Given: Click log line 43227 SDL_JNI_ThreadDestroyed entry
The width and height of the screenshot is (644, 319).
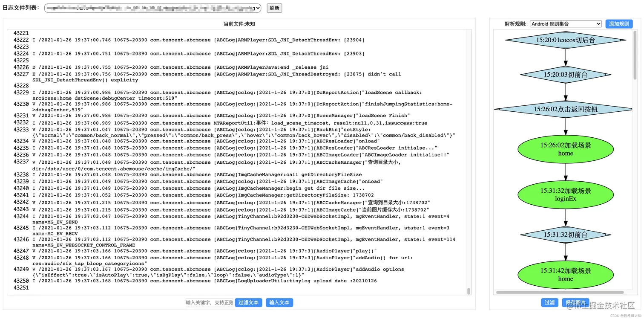Looking at the screenshot, I should coord(217,77).
